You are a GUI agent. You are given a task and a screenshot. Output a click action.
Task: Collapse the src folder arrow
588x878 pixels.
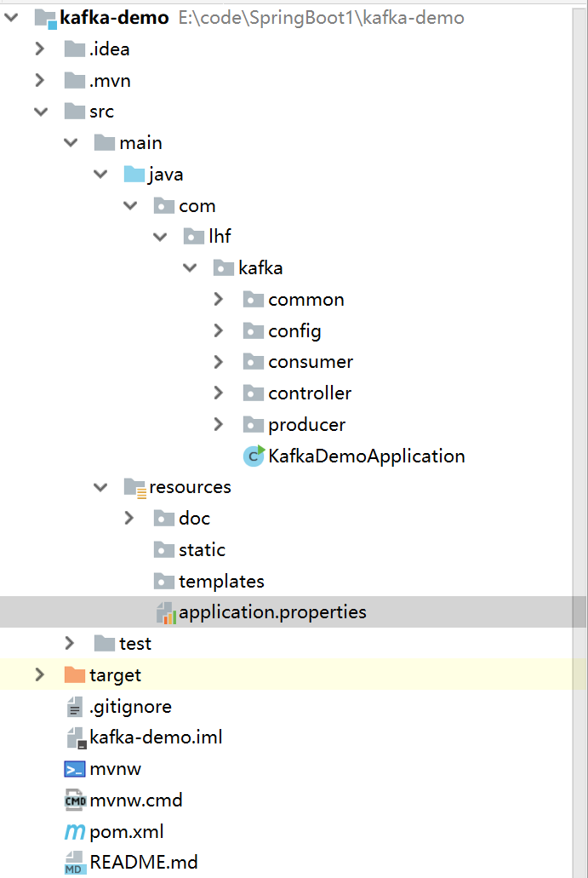click(x=41, y=112)
